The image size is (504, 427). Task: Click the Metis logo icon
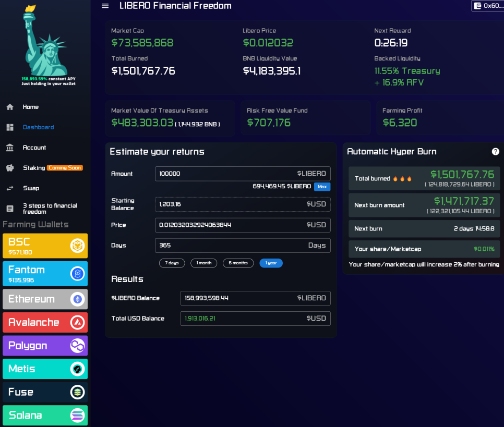point(77,369)
